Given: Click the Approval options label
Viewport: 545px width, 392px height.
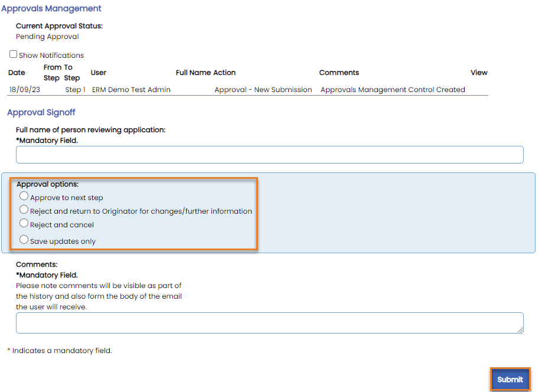Looking at the screenshot, I should coord(48,184).
